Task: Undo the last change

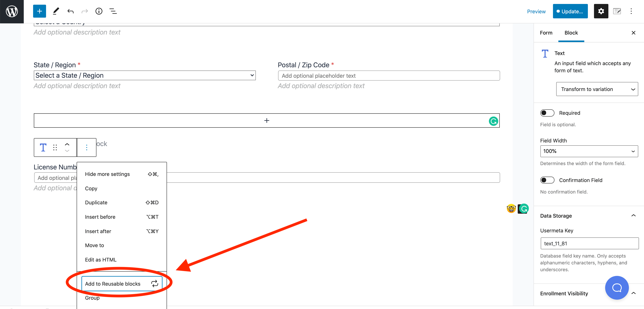Action: [x=71, y=11]
